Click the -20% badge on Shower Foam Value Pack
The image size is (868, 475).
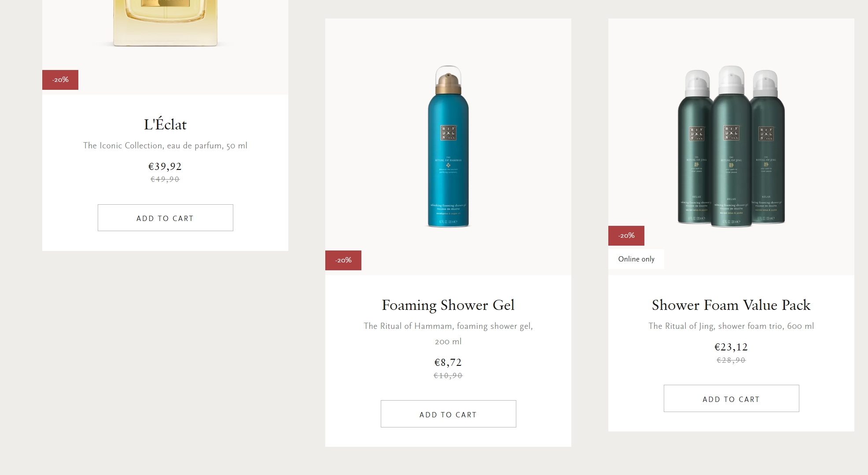point(626,236)
